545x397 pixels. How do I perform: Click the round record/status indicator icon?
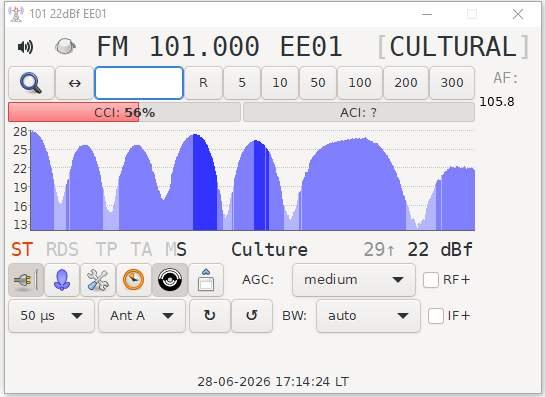[x=65, y=47]
